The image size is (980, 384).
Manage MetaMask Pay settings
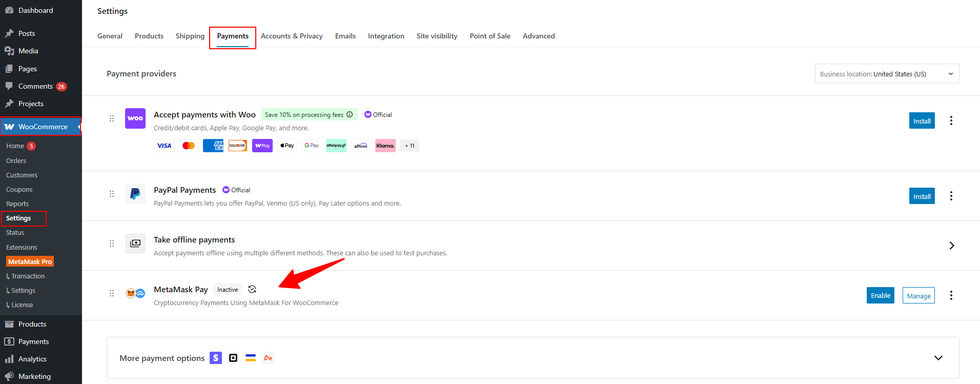[x=918, y=295]
